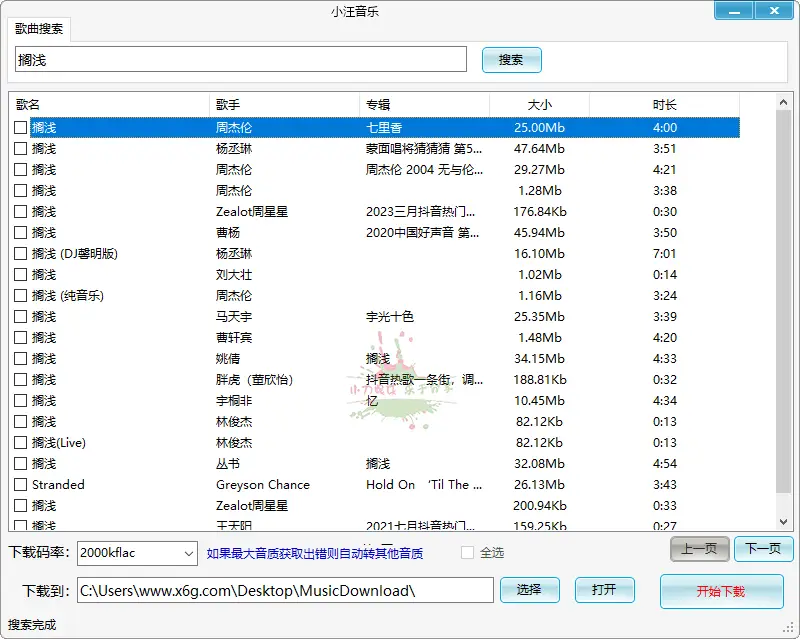Check the 搁浅 (纯音乐) checkbox
The height and width of the screenshot is (639, 800).
(19, 295)
